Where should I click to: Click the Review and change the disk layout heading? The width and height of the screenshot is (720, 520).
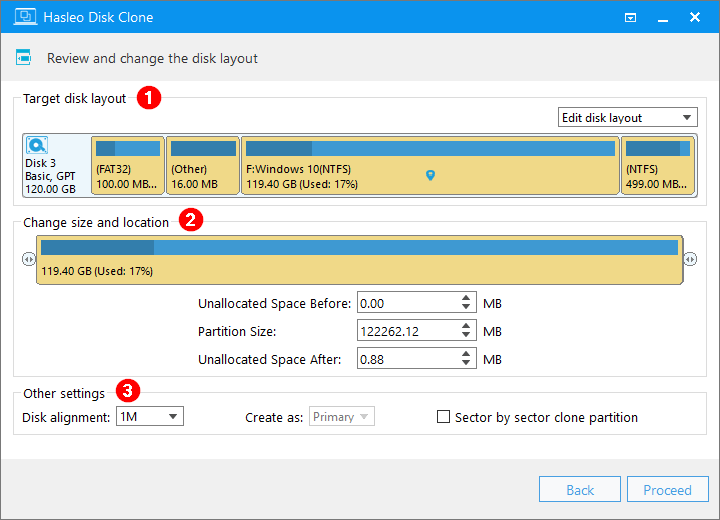coord(152,58)
